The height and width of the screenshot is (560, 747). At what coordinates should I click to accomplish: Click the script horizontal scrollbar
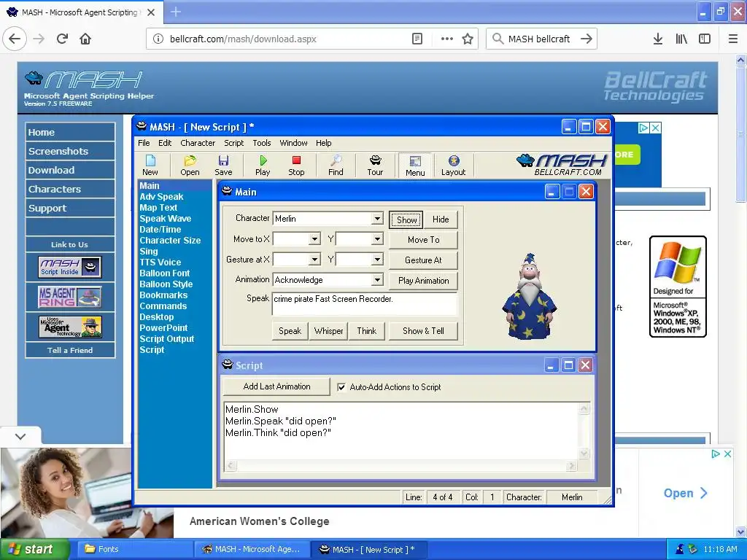click(x=401, y=466)
